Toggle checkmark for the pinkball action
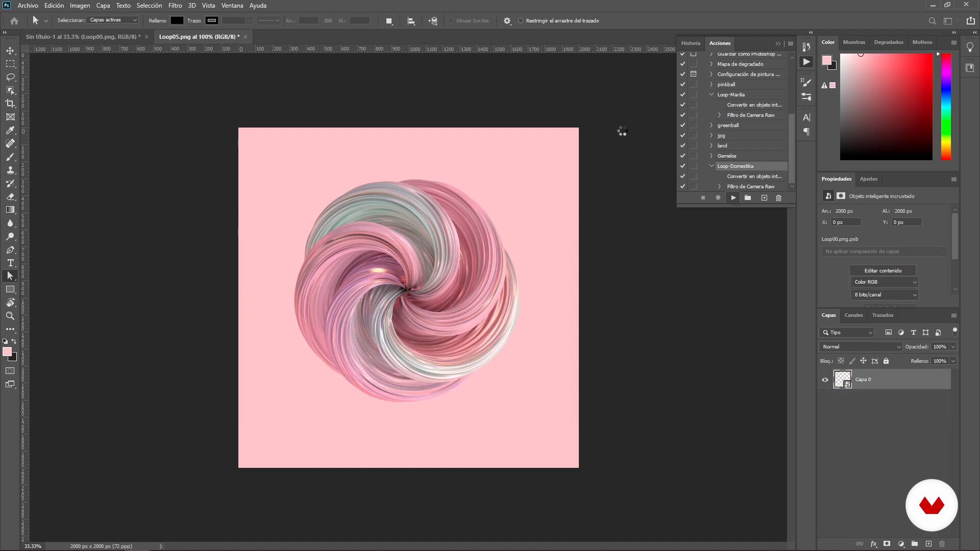 [x=682, y=85]
